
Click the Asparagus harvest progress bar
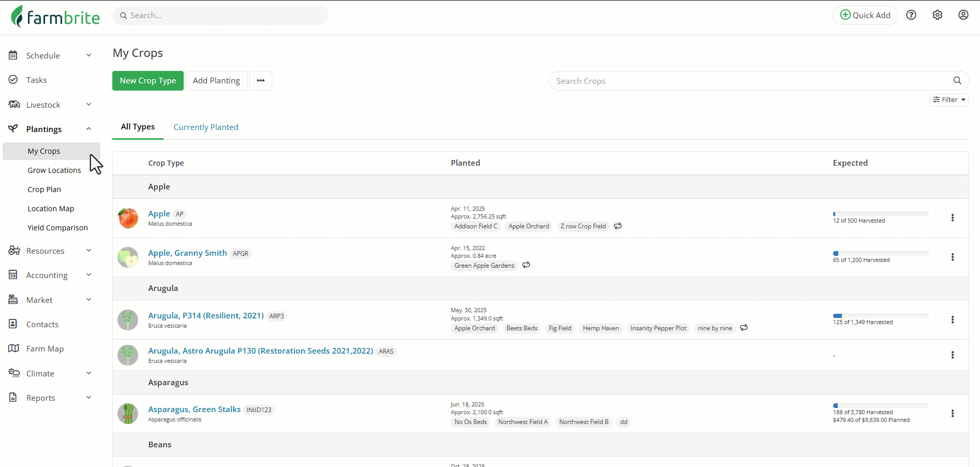click(x=881, y=405)
